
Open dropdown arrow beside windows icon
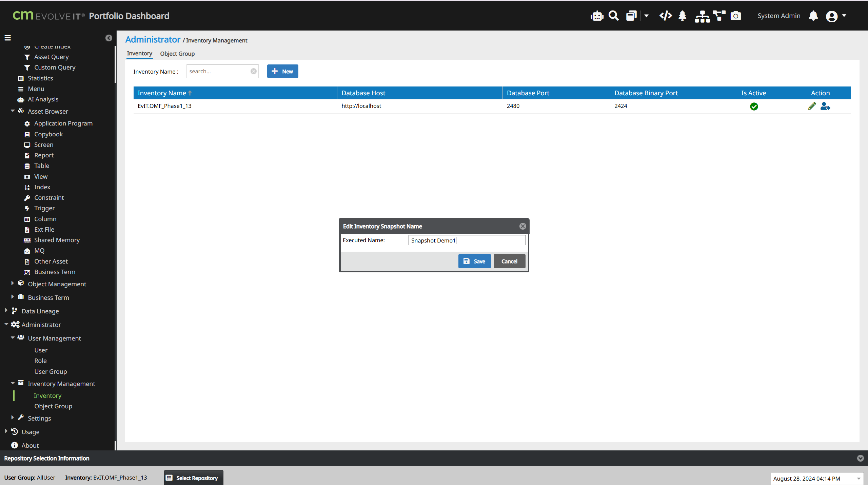click(x=646, y=16)
